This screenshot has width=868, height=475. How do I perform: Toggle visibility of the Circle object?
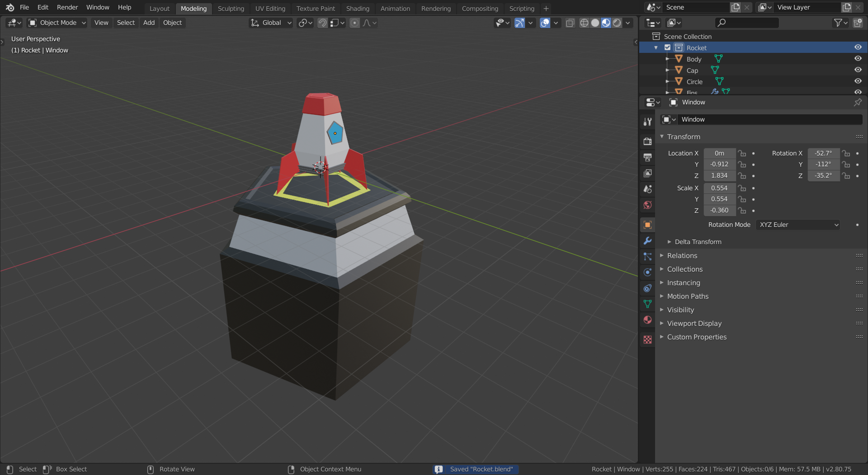858,81
